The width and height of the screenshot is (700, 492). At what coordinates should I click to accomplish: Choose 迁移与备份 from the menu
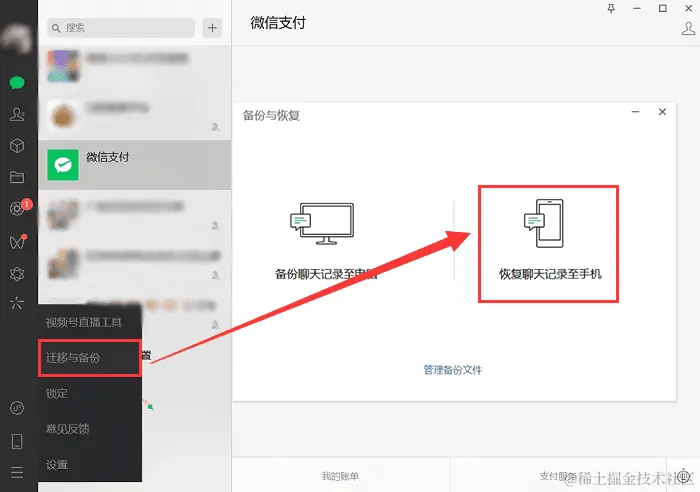coord(90,358)
